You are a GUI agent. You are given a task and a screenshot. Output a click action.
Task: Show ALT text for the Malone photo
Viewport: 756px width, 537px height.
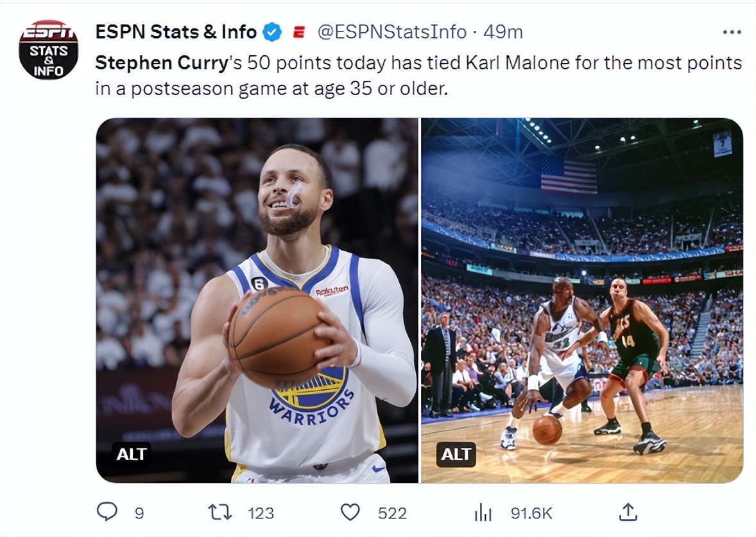click(456, 454)
